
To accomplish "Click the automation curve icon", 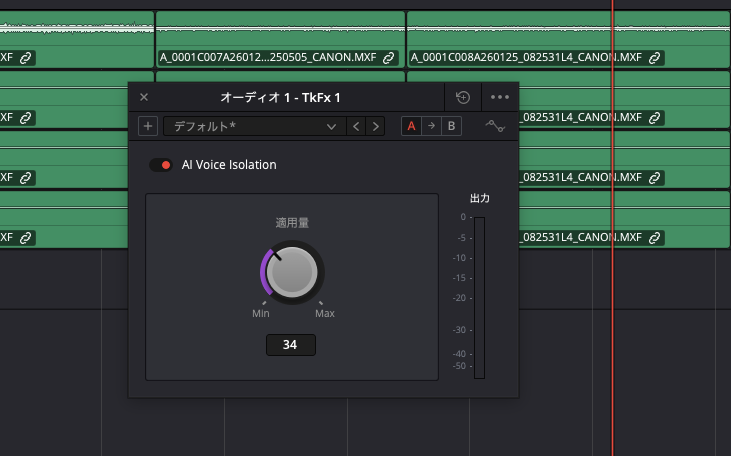I will tap(495, 126).
